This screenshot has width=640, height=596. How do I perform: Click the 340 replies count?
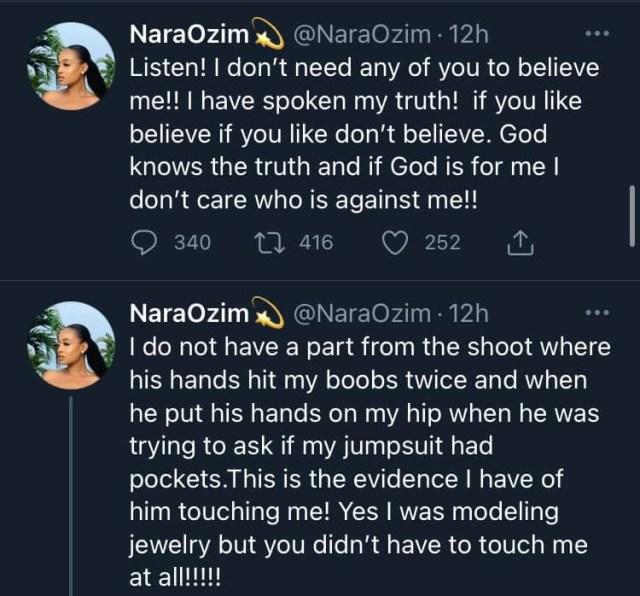tap(192, 241)
